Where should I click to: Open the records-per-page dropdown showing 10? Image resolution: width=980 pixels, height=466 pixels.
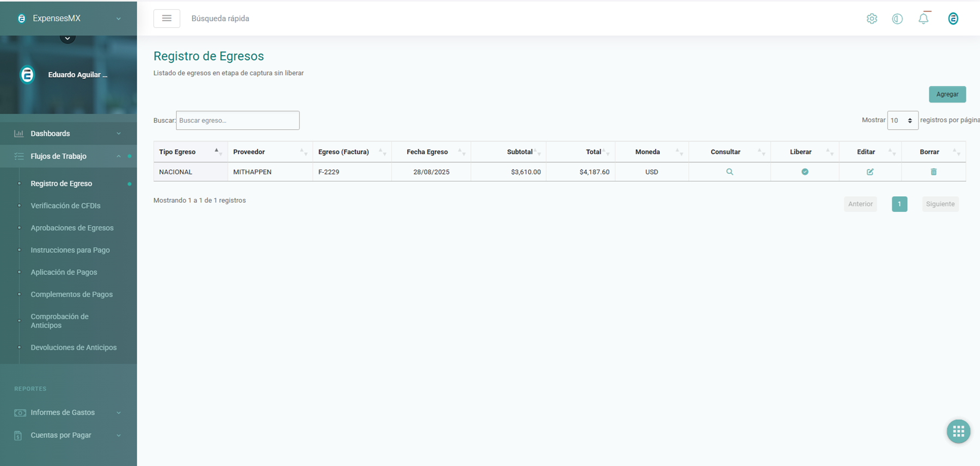902,120
